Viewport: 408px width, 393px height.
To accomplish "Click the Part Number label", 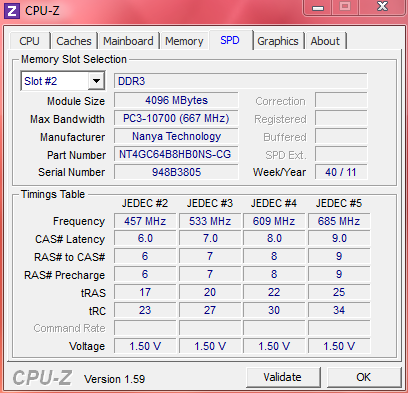I will [76, 155].
